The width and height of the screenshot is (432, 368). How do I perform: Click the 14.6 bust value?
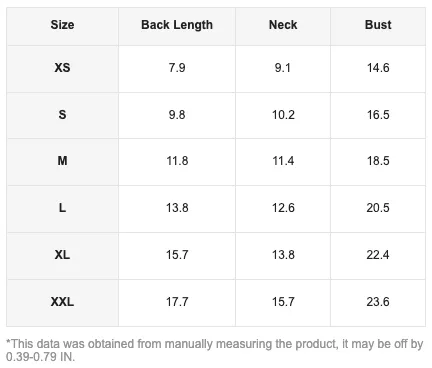point(378,68)
